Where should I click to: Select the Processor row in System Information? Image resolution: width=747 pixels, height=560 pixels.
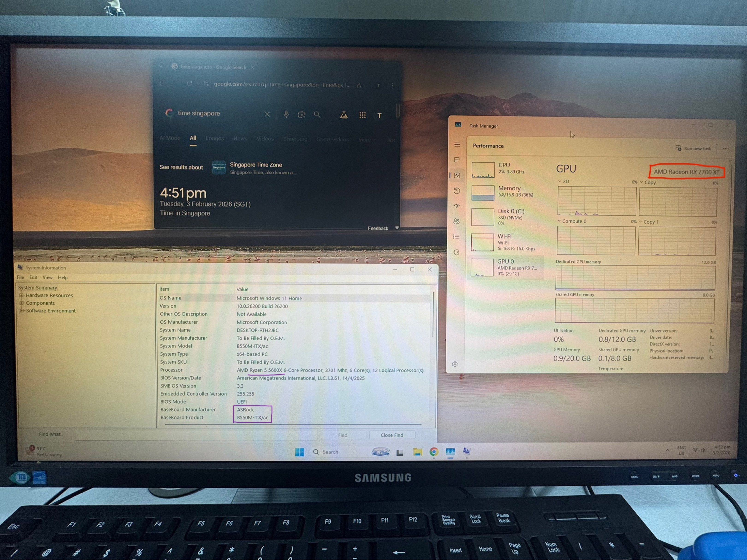tap(294, 370)
